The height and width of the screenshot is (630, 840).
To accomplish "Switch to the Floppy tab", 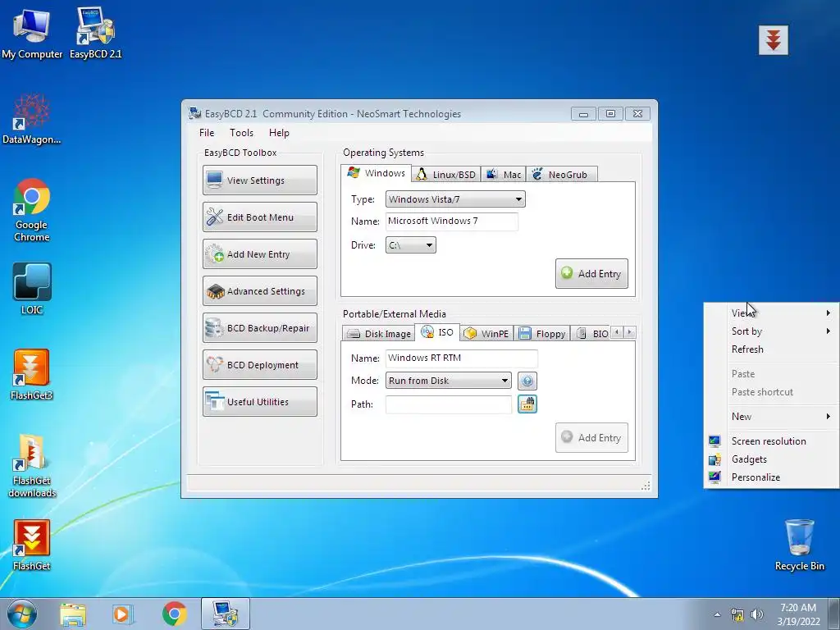I will coord(542,334).
